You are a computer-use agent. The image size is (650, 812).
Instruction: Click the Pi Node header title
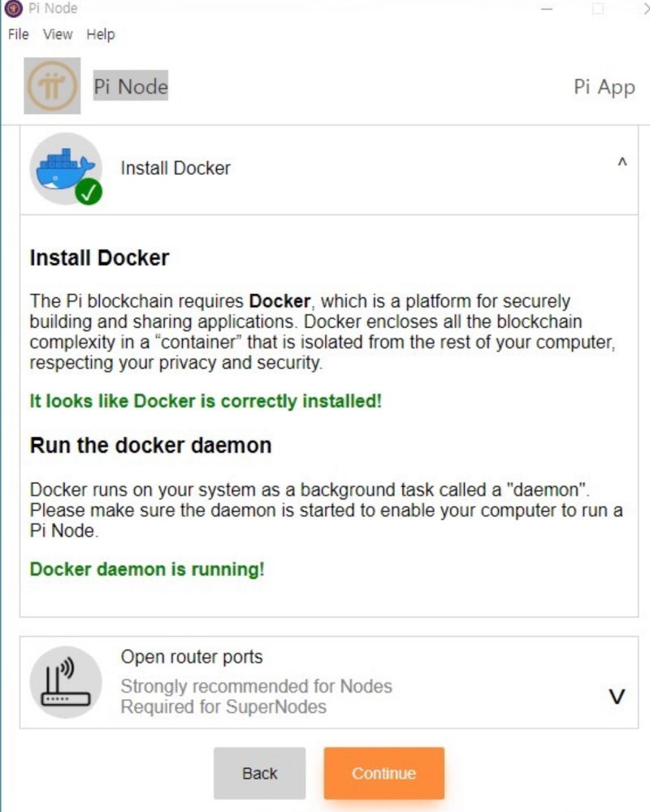[131, 86]
